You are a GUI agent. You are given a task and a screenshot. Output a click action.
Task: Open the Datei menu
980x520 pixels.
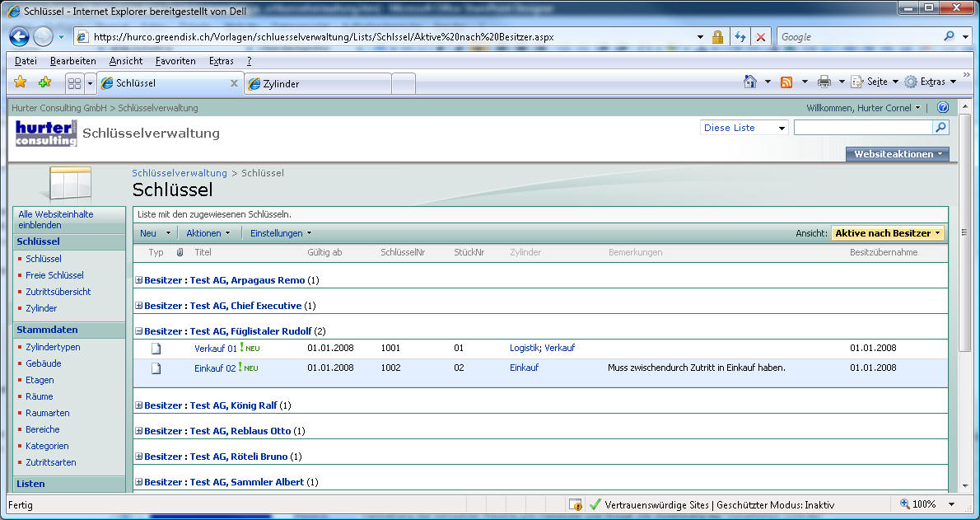point(26,61)
